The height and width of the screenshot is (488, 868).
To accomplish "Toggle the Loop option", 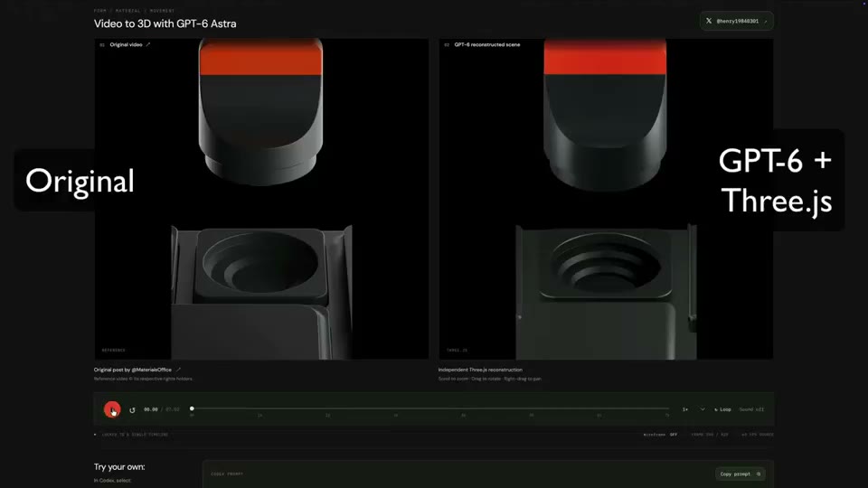I will tap(723, 409).
